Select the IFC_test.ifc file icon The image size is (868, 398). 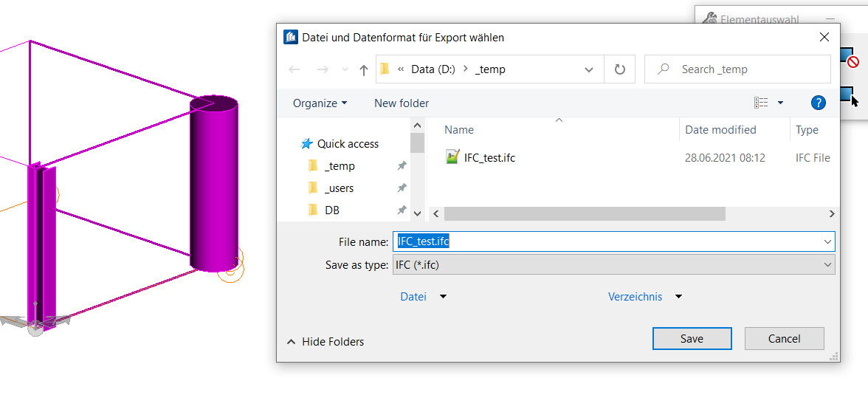(x=452, y=157)
